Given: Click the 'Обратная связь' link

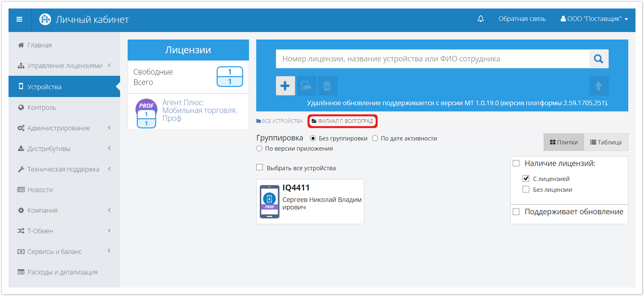Looking at the screenshot, I should (522, 19).
